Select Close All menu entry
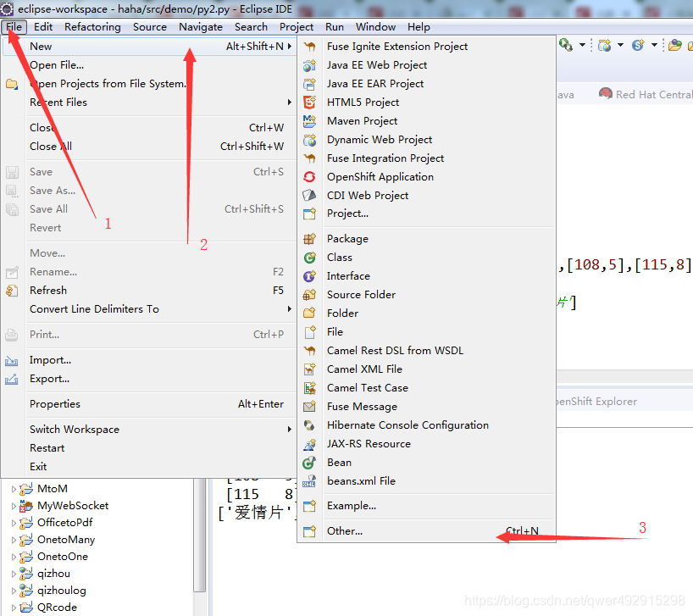 pyautogui.click(x=148, y=147)
